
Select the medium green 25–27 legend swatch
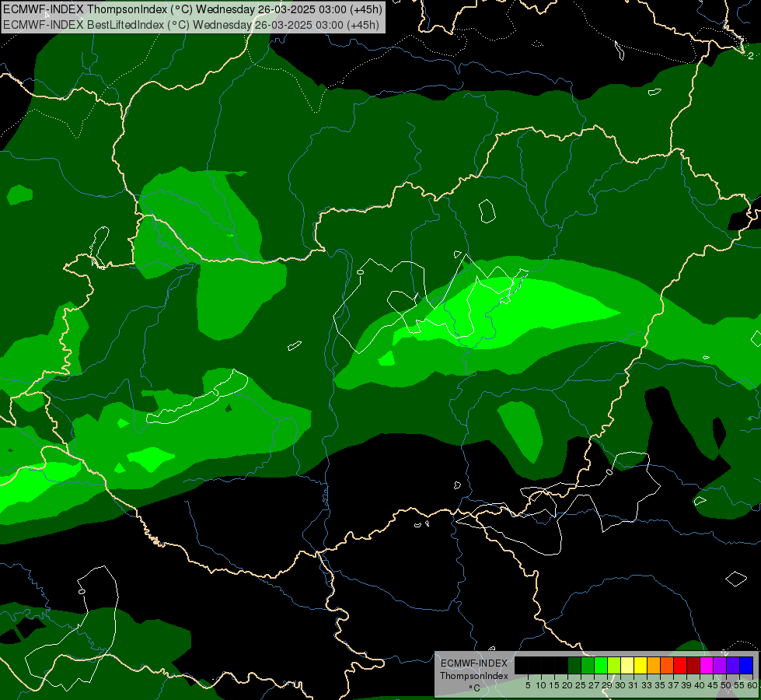point(588,665)
